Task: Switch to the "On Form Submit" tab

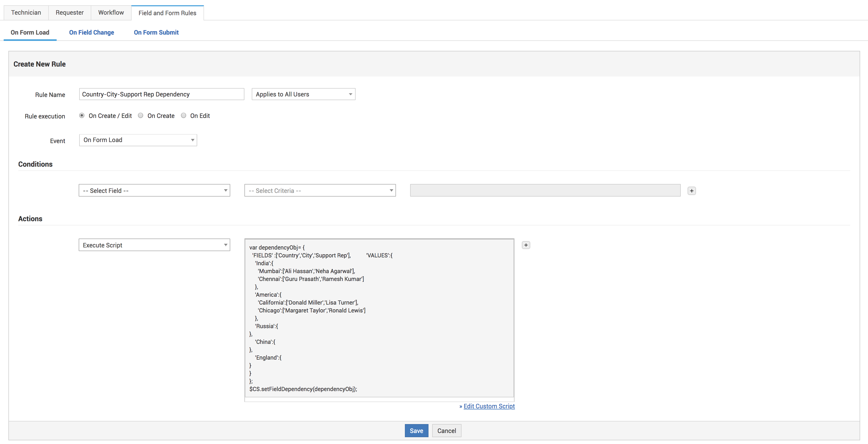Action: pyautogui.click(x=156, y=32)
